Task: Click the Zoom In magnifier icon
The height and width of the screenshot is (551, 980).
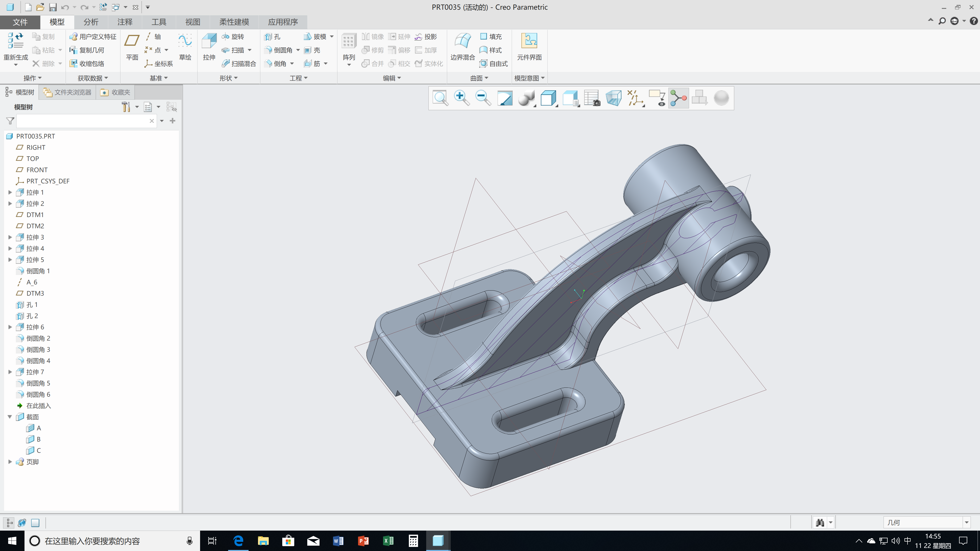Action: point(461,98)
